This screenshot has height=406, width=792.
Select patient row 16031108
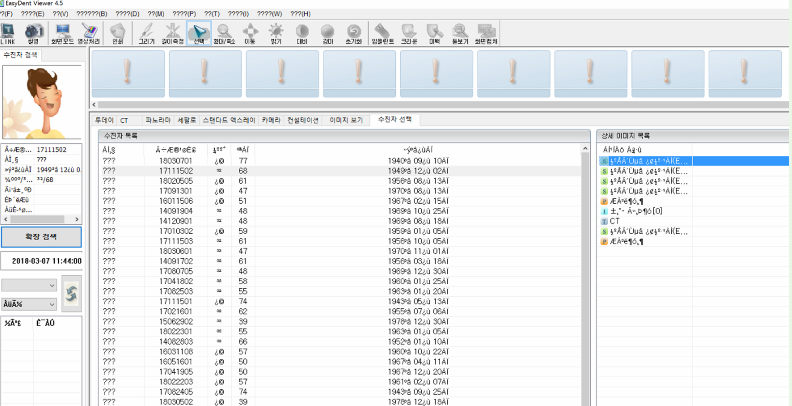click(340, 351)
